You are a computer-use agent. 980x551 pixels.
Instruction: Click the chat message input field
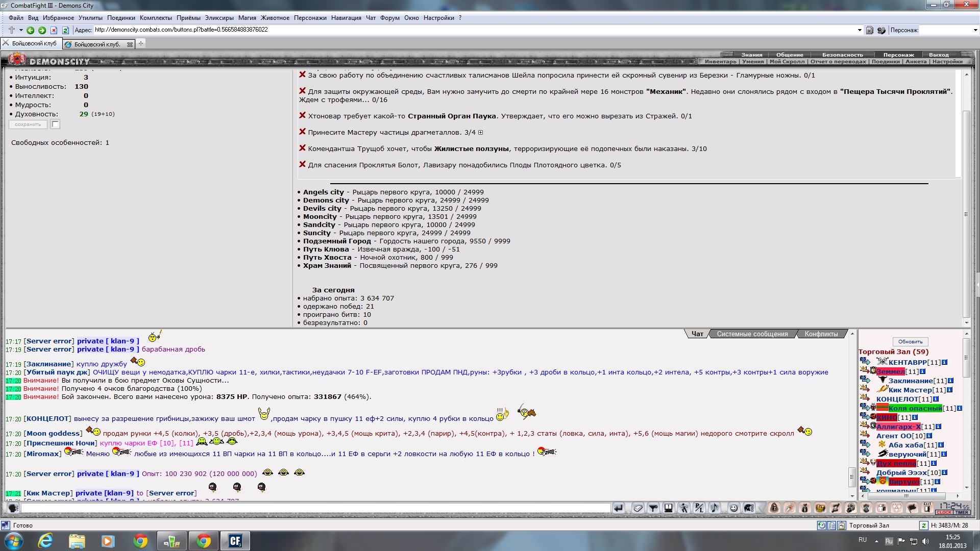pyautogui.click(x=315, y=508)
